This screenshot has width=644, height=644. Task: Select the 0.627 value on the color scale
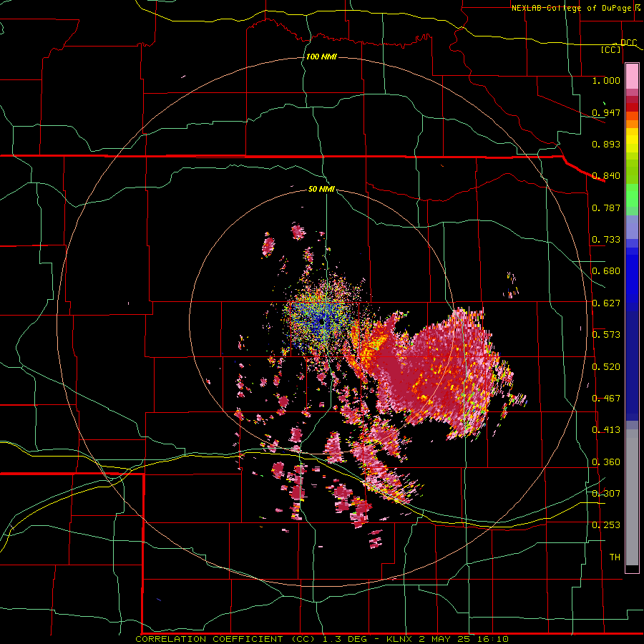click(606, 303)
